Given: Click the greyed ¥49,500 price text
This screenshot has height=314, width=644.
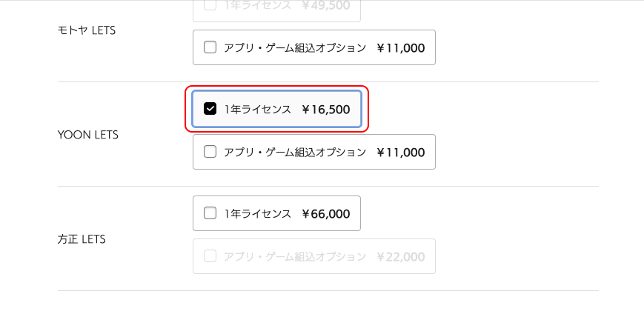Looking at the screenshot, I should click(325, 5).
